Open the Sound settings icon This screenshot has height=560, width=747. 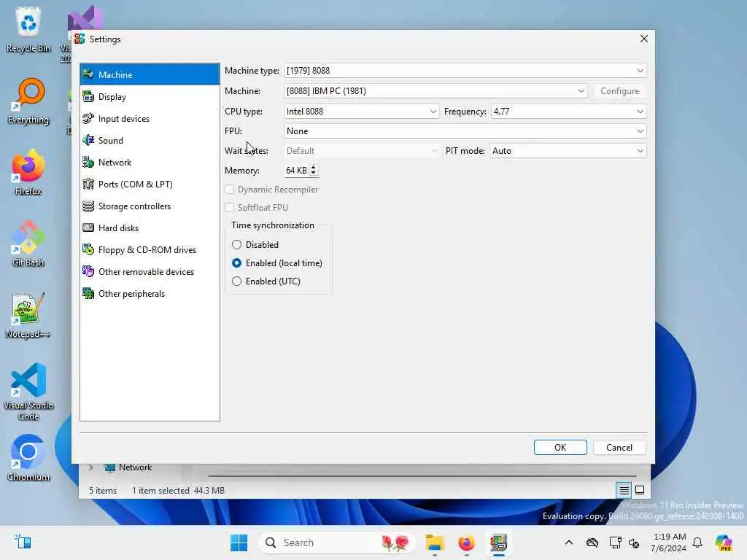click(88, 140)
